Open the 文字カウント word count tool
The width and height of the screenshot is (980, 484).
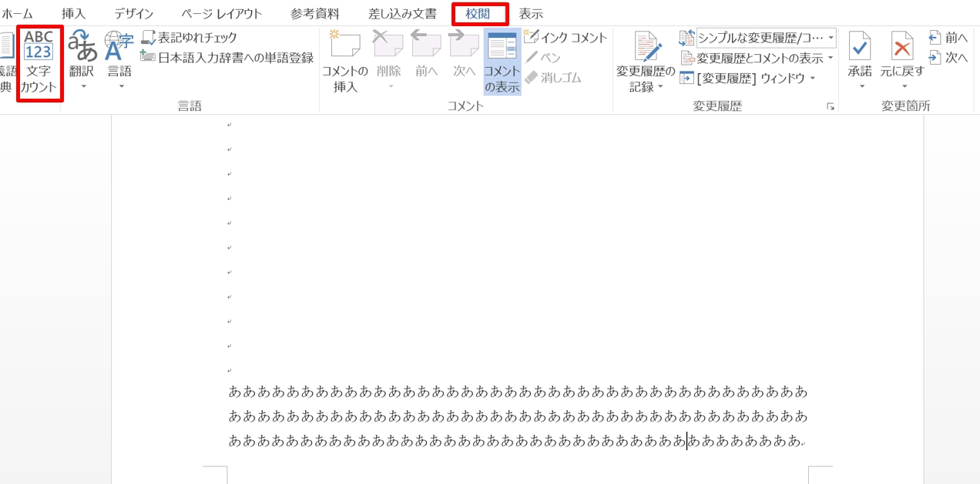pos(39,63)
